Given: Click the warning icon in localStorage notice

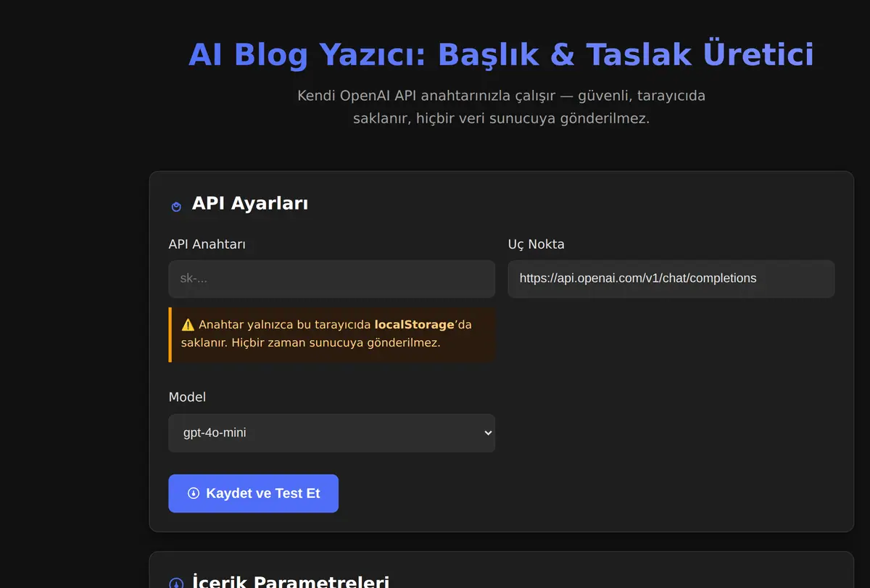Looking at the screenshot, I should [x=188, y=325].
